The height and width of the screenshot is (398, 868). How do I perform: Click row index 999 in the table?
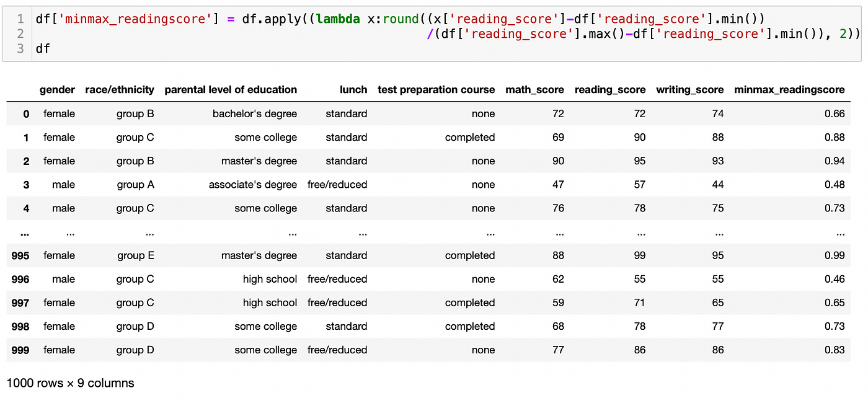(20, 350)
